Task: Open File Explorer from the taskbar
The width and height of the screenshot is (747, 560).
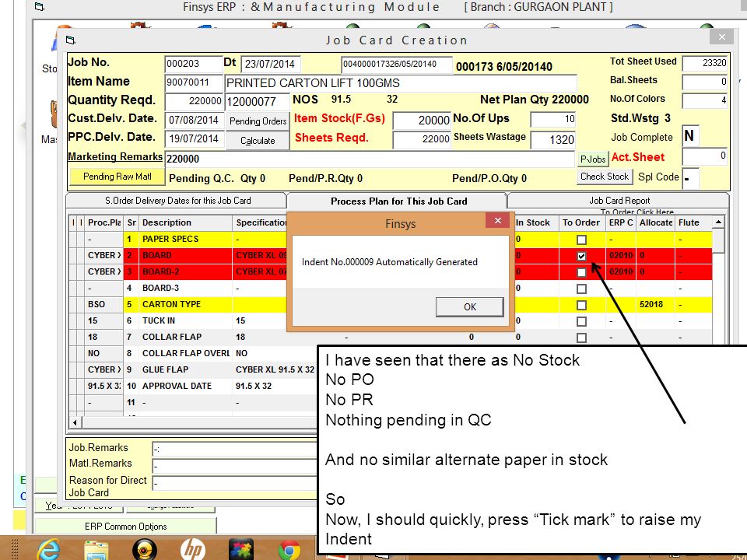Action: [x=96, y=550]
